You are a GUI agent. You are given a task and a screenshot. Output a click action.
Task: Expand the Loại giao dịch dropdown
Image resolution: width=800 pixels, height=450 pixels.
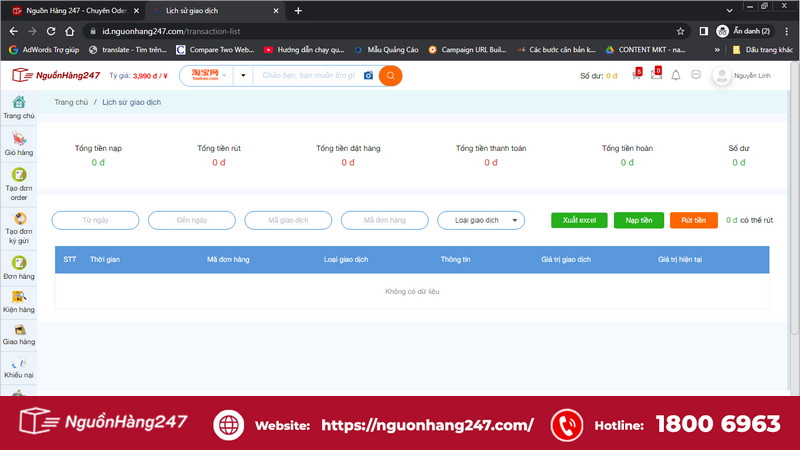pos(481,220)
